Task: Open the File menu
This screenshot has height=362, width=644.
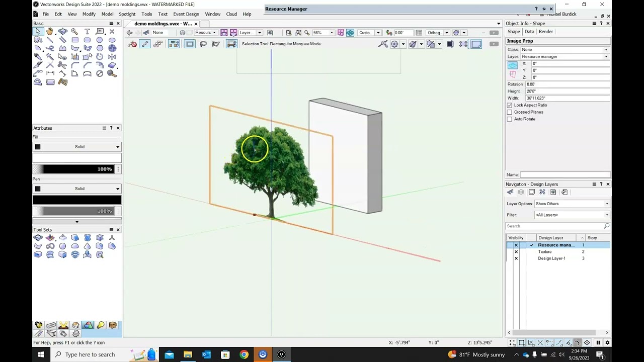Action: (x=46, y=14)
